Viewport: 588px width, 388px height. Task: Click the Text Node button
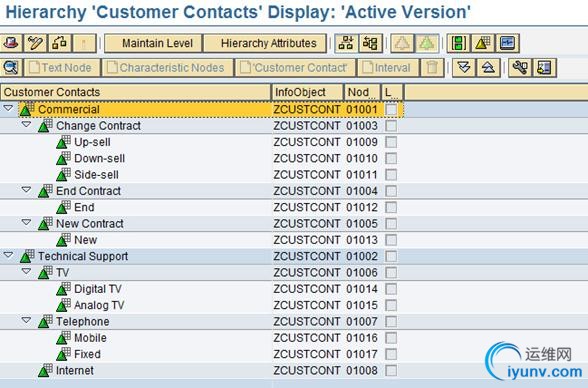tap(62, 68)
